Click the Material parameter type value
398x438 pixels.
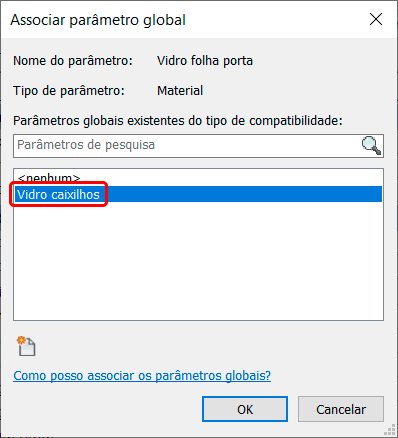click(180, 90)
